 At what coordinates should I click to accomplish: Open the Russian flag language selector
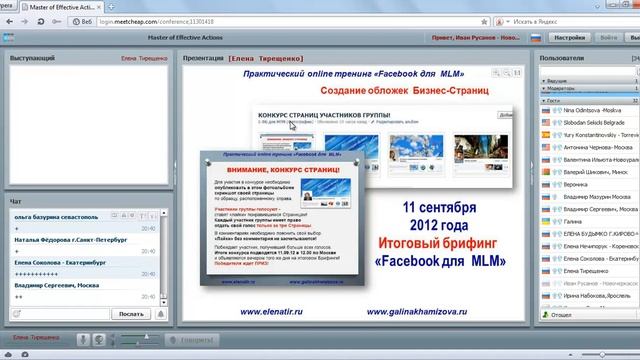pyautogui.click(x=536, y=38)
